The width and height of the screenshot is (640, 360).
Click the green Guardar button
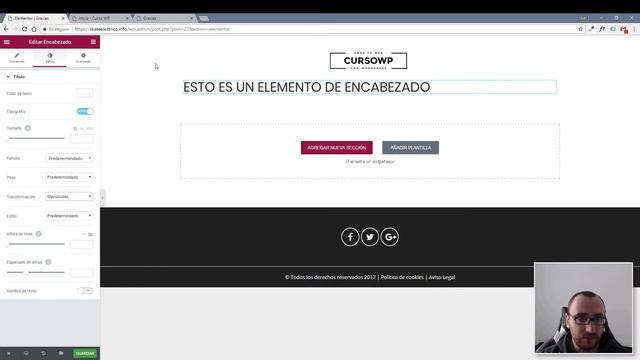pyautogui.click(x=85, y=353)
